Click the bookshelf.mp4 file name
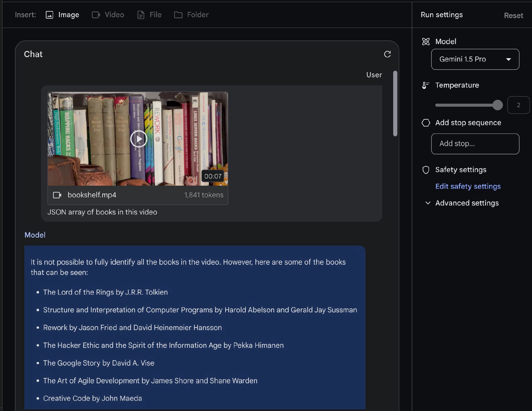This screenshot has height=411, width=532. click(92, 195)
